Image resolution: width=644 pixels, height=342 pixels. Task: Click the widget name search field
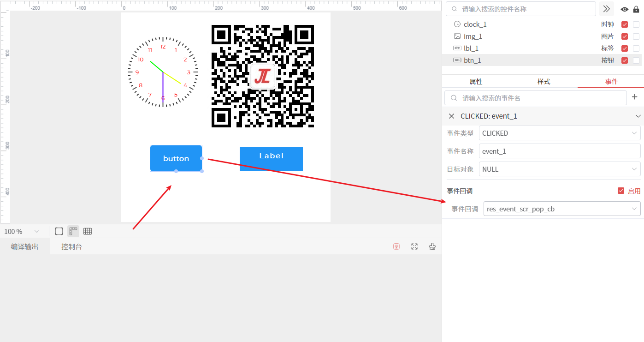[521, 9]
